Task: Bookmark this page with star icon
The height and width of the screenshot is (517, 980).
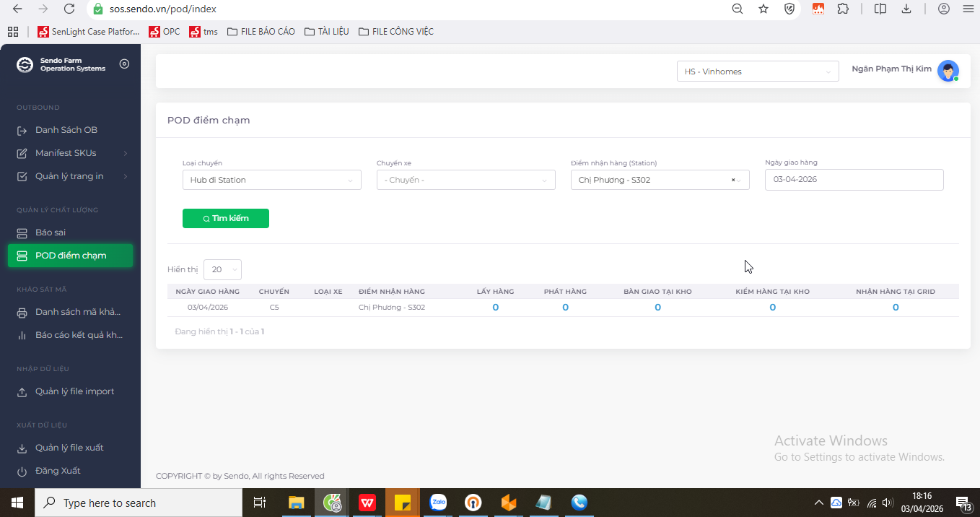Action: tap(764, 9)
